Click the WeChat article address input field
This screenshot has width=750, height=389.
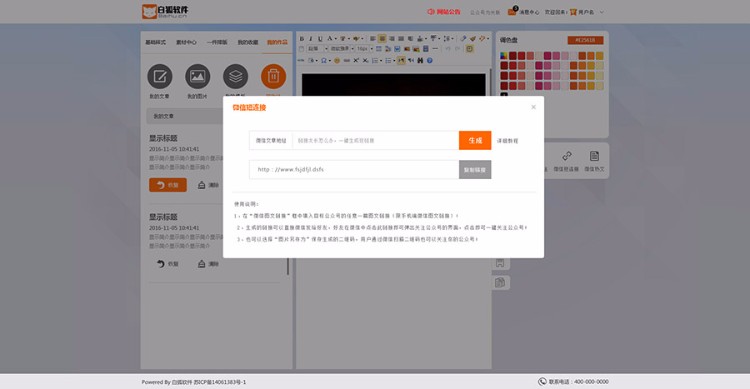(375, 141)
